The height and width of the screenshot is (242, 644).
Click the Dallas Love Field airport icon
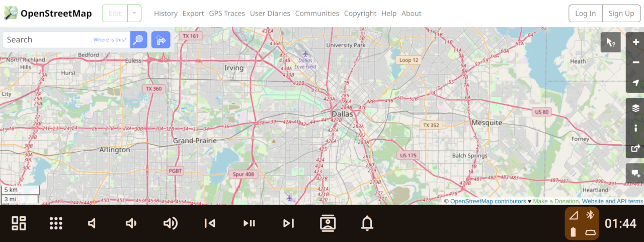(305, 53)
